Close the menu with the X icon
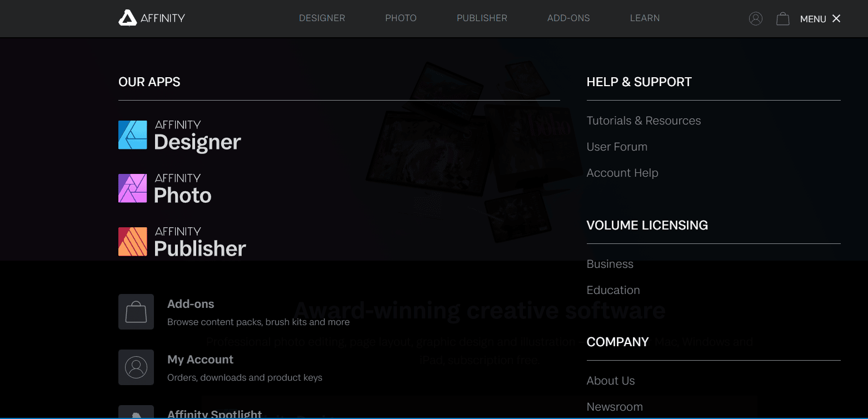 pyautogui.click(x=836, y=19)
